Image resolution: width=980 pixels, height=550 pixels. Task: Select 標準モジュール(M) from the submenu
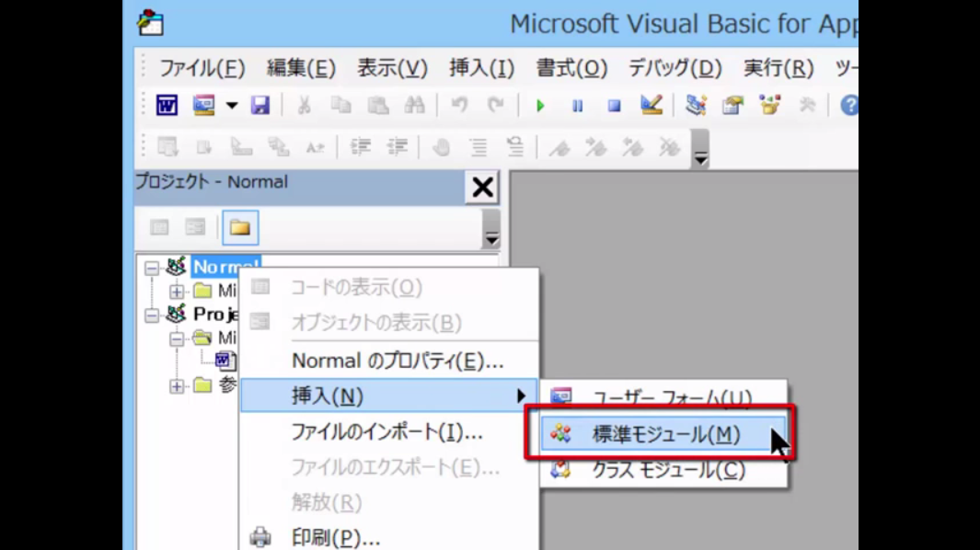point(665,434)
